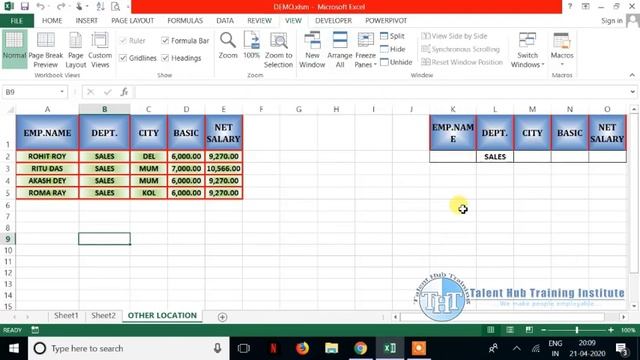Click the Sign in link

[x=611, y=20]
